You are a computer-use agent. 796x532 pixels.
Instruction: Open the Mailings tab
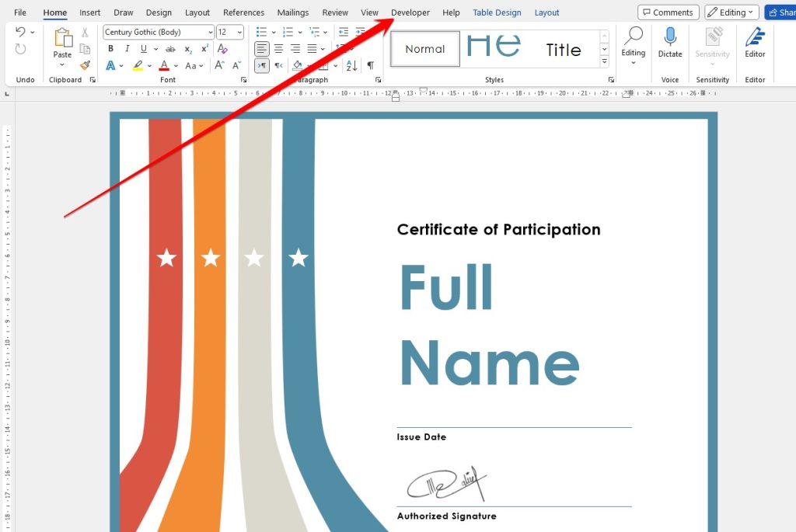click(x=293, y=12)
